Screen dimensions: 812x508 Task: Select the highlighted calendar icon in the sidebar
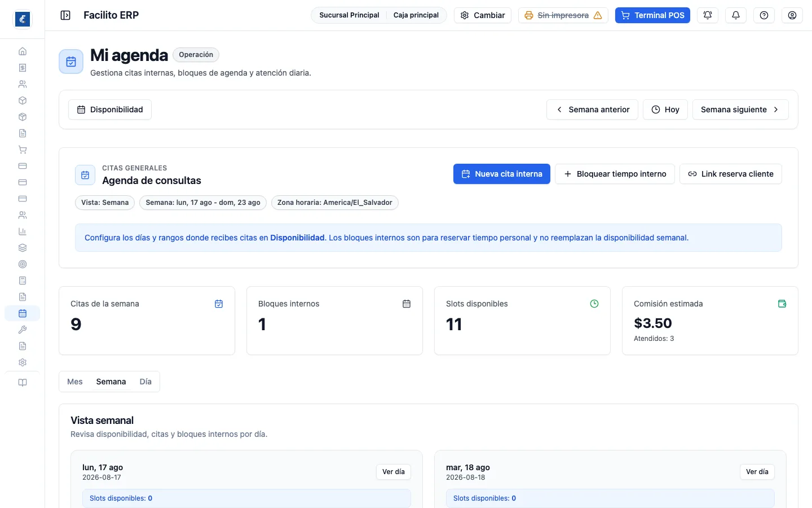(23, 313)
